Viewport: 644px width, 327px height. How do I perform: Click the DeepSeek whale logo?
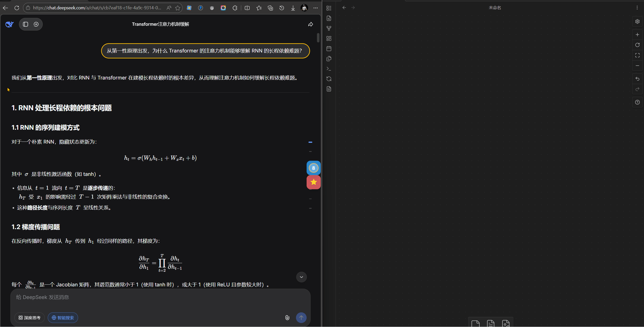(x=9, y=24)
